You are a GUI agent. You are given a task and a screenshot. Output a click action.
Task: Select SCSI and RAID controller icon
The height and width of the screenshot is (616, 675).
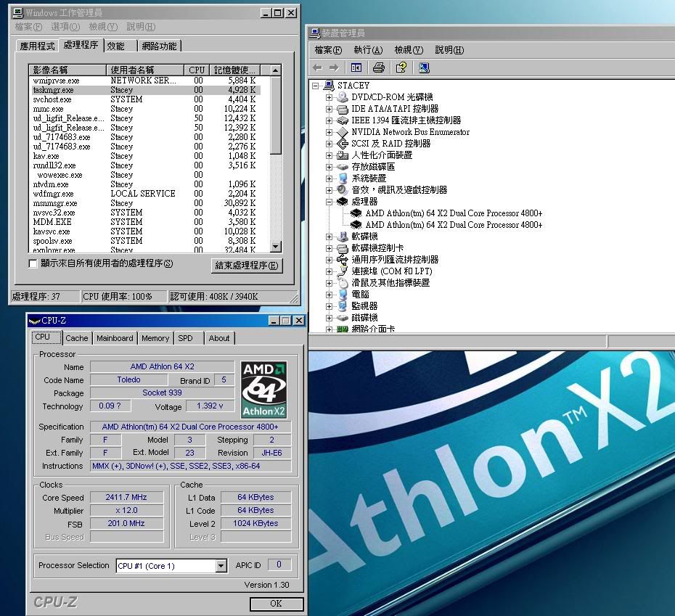[x=343, y=144]
